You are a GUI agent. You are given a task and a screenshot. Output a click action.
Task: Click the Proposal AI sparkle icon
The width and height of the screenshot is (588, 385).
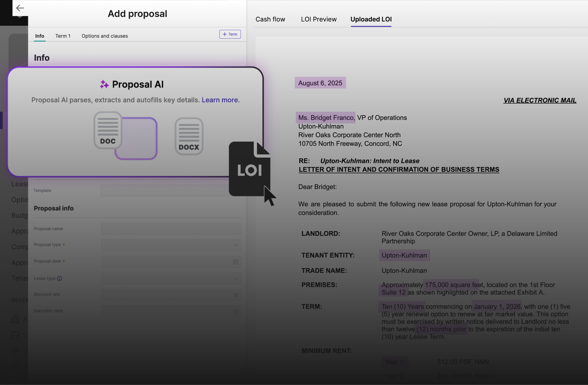click(104, 84)
